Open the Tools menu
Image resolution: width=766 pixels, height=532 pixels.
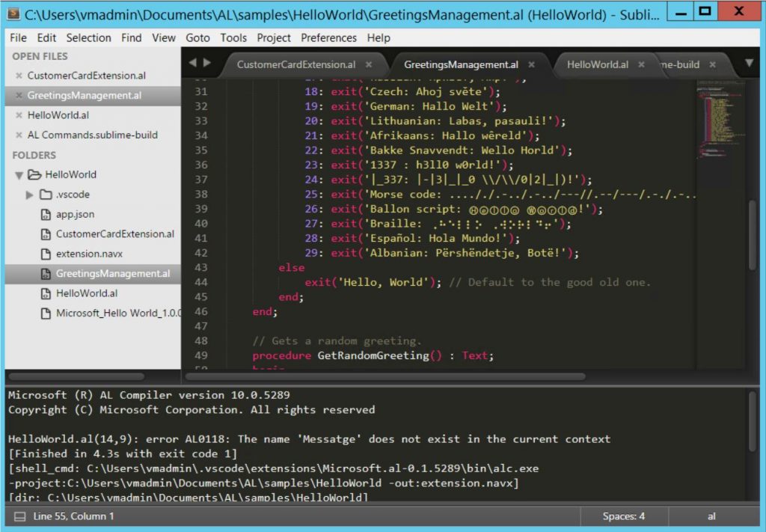click(x=233, y=37)
